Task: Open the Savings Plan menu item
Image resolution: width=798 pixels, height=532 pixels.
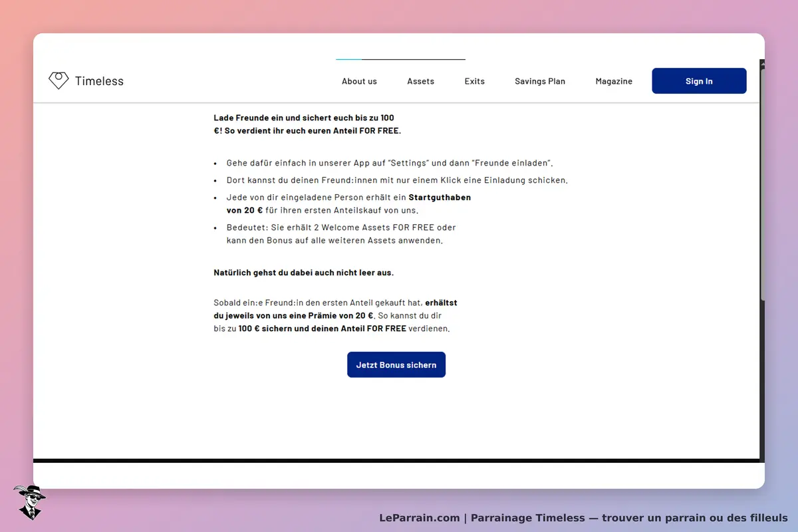Action: [540, 81]
